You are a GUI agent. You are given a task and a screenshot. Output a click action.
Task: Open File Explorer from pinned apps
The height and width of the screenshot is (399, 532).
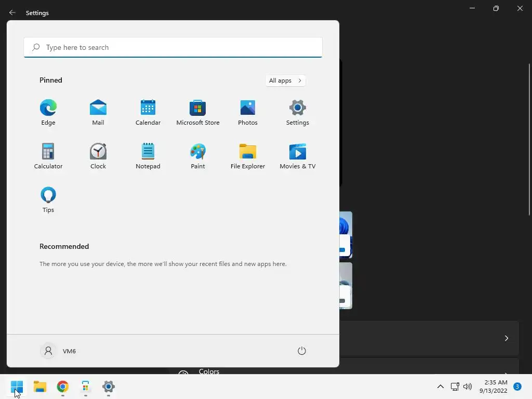click(x=248, y=156)
